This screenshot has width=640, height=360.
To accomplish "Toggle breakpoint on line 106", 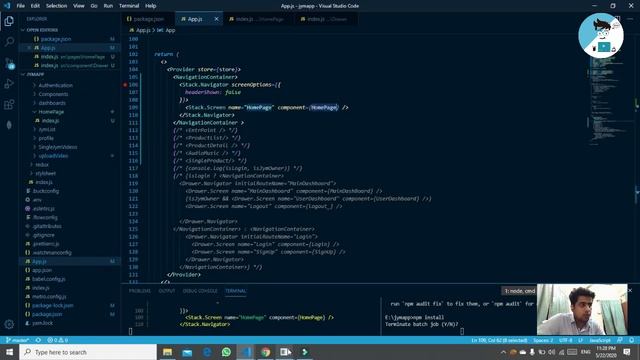I will 125,84.
